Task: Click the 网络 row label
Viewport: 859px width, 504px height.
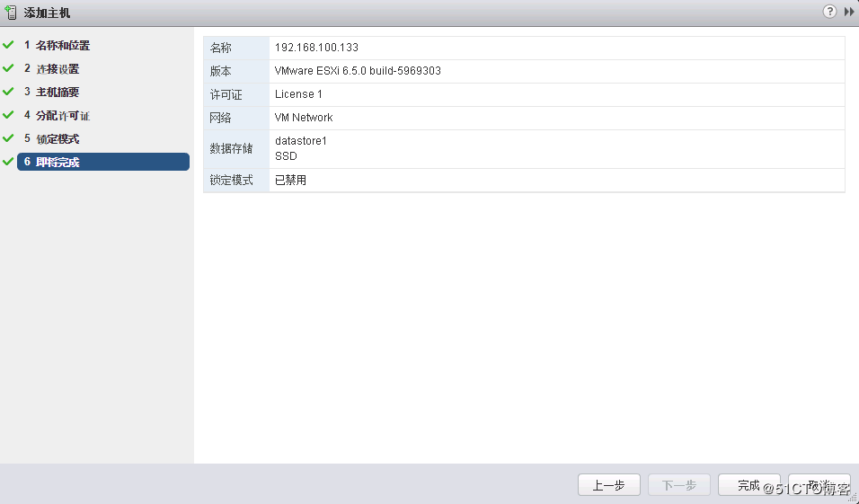Action: coord(221,118)
